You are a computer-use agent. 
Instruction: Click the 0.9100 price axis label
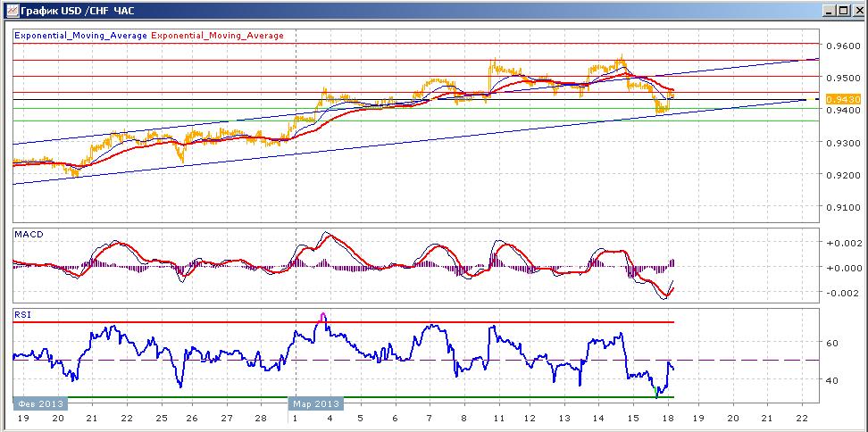[841, 207]
